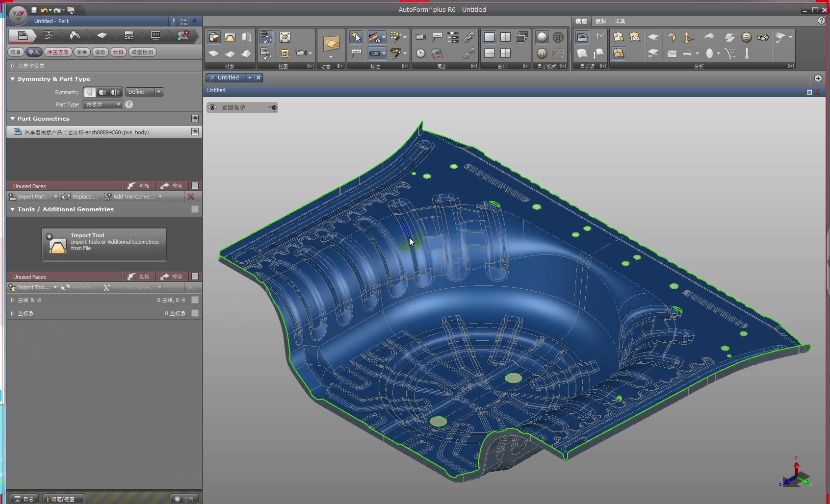Click the clock icon in sync group

tap(421, 53)
